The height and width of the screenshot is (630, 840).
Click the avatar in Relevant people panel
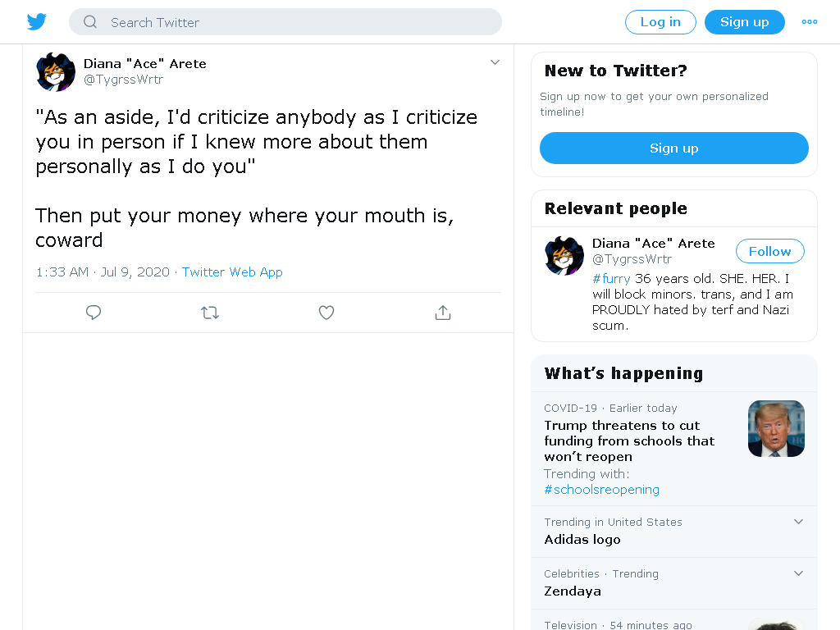point(564,256)
